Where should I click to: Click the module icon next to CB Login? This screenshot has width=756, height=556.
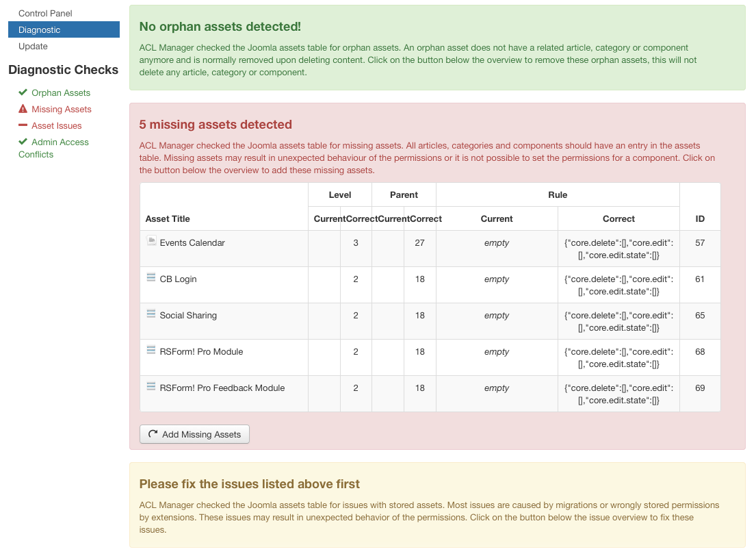(151, 277)
